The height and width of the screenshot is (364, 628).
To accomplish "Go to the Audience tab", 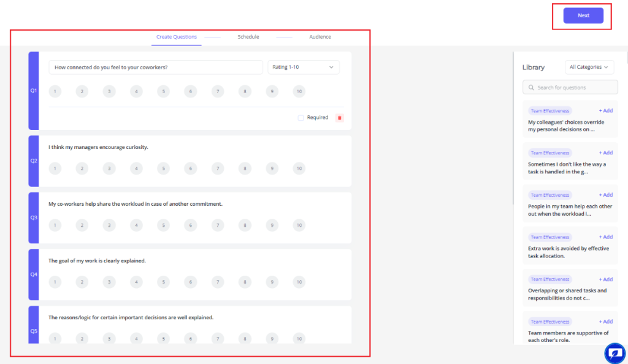I will click(x=320, y=37).
